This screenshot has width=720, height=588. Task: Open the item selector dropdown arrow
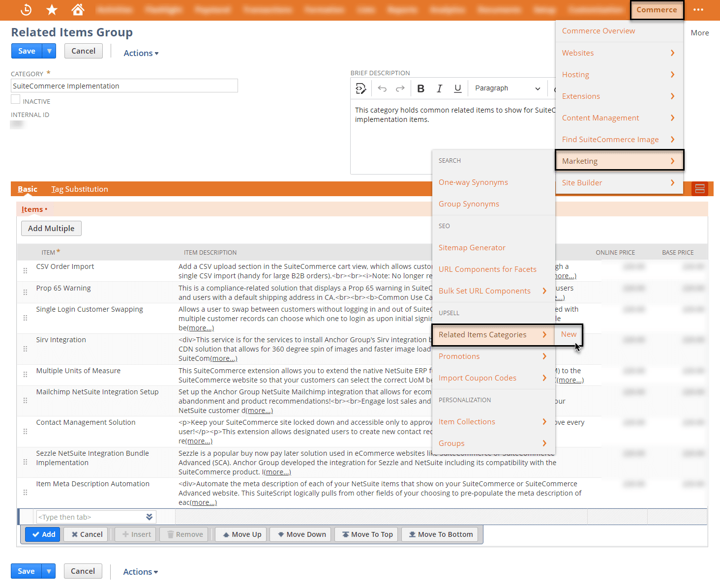[149, 517]
